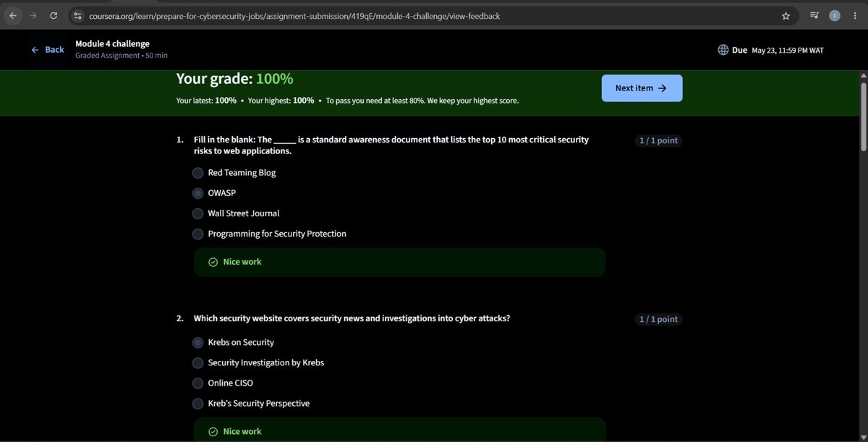The image size is (868, 442).
Task: Click the green check icon under question 2
Action: pos(213,431)
